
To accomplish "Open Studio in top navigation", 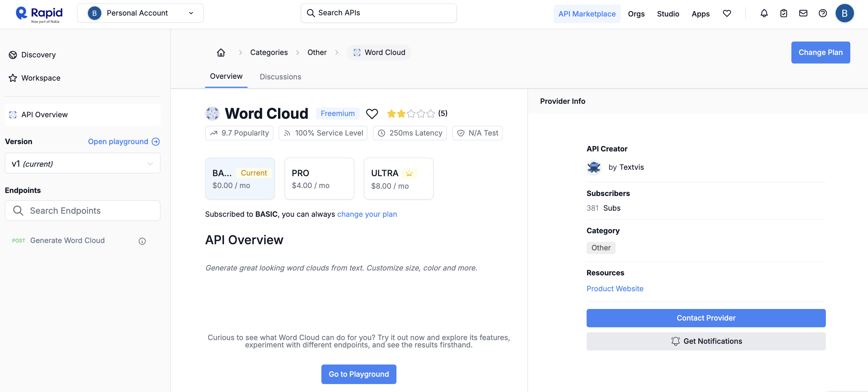I will click(668, 14).
